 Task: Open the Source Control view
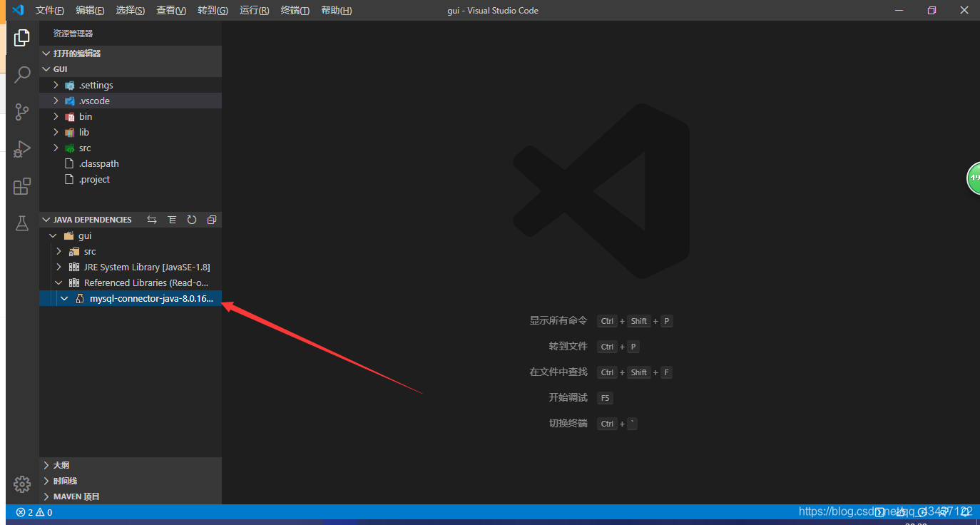22,111
